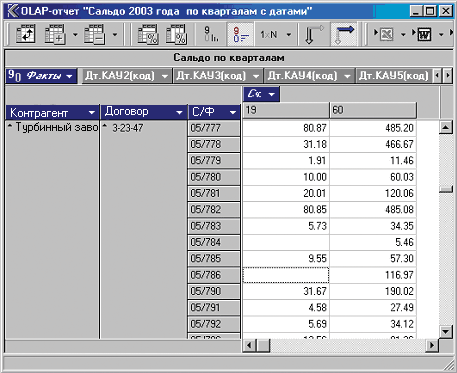Click the filter strip left arrow

pyautogui.click(x=437, y=76)
